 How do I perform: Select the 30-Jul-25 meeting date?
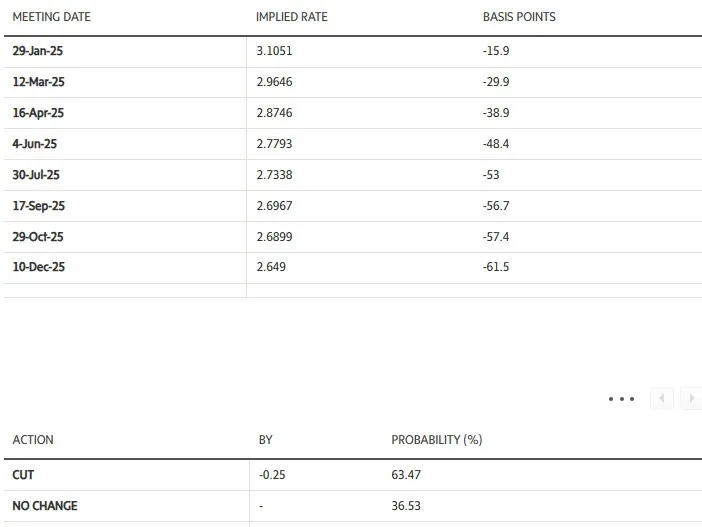36,175
